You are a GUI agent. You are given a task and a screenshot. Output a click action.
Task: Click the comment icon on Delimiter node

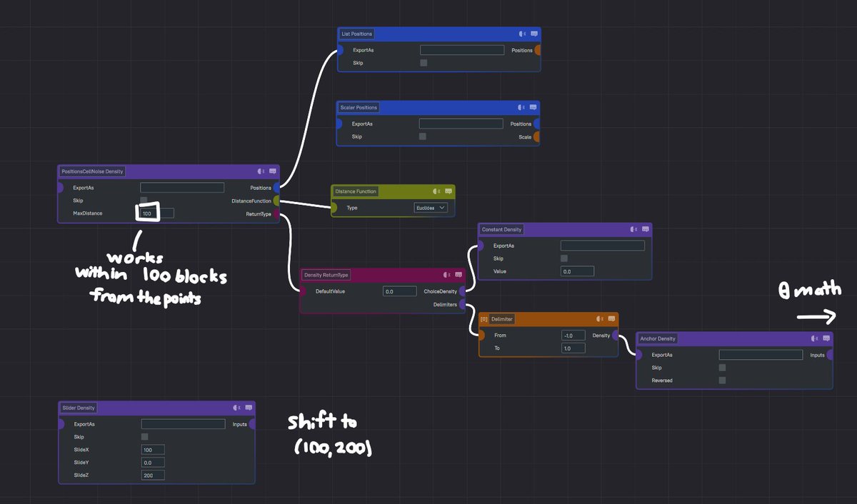pyautogui.click(x=612, y=318)
